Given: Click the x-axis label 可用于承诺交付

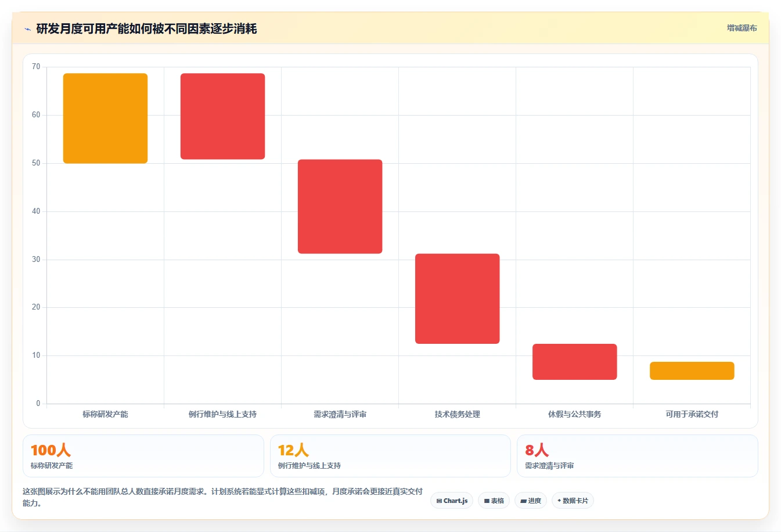Looking at the screenshot, I should pos(692,414).
